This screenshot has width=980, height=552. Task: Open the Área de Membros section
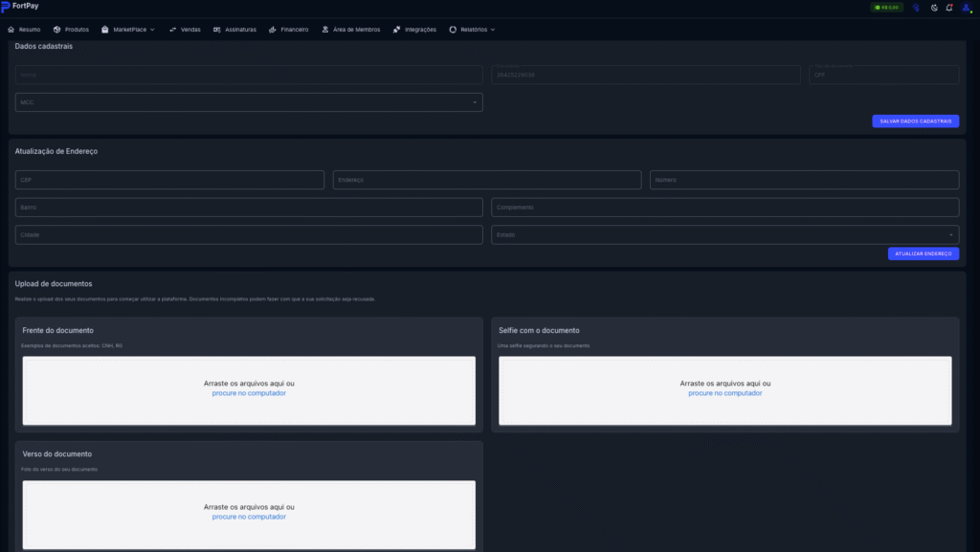tap(351, 30)
